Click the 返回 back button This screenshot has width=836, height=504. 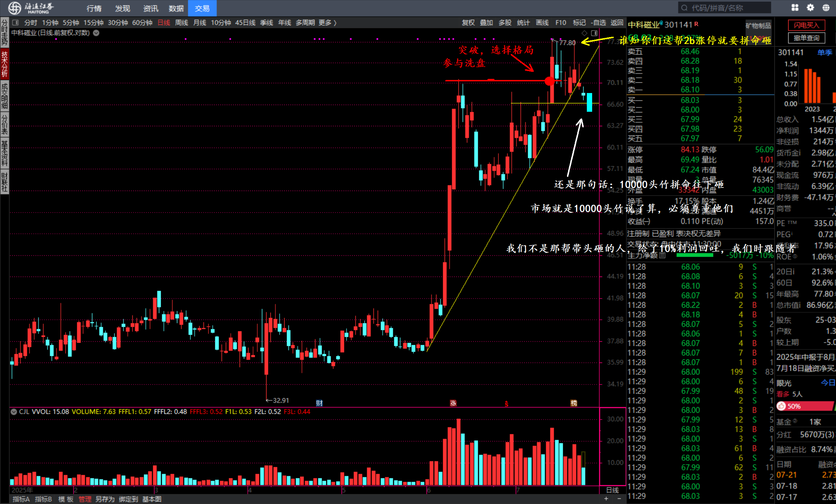(x=617, y=23)
